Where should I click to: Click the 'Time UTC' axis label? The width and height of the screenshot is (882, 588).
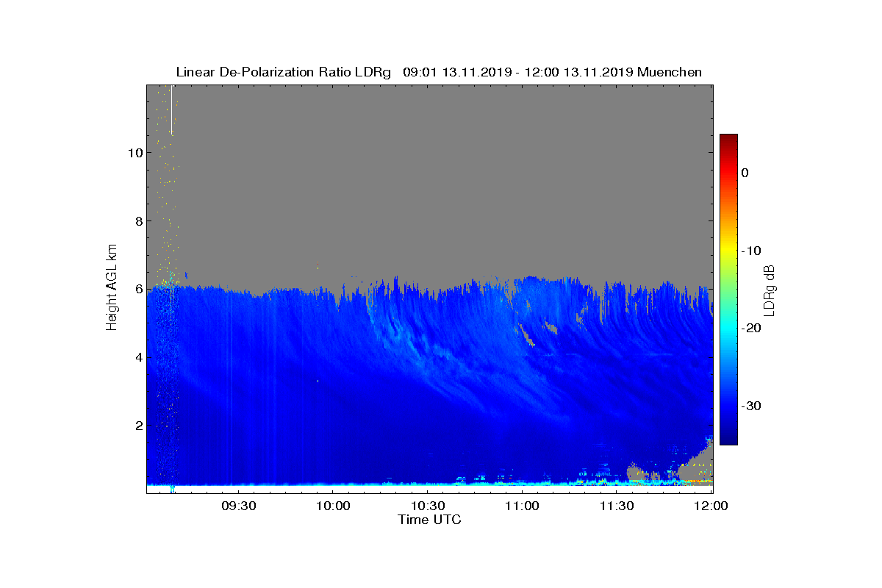click(430, 520)
